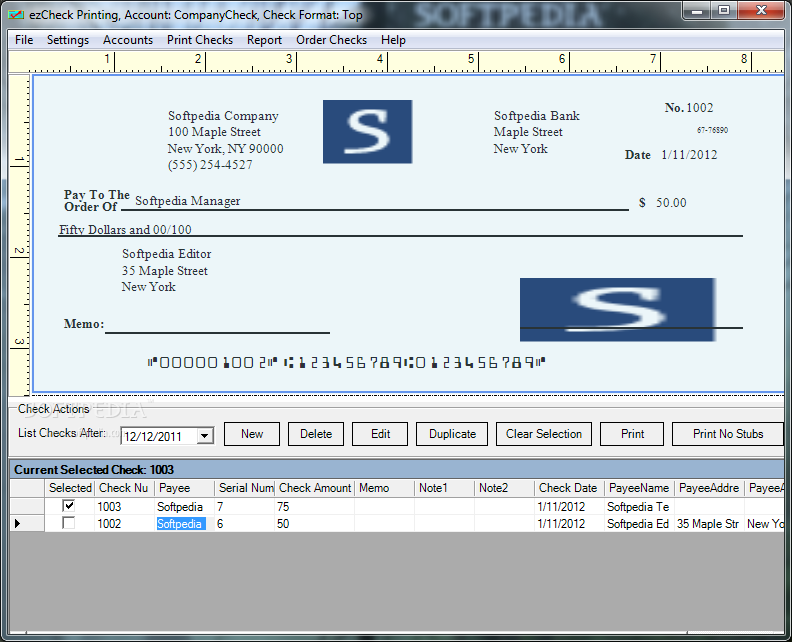Click the Delete button
Screen dimensions: 792x642
point(316,434)
